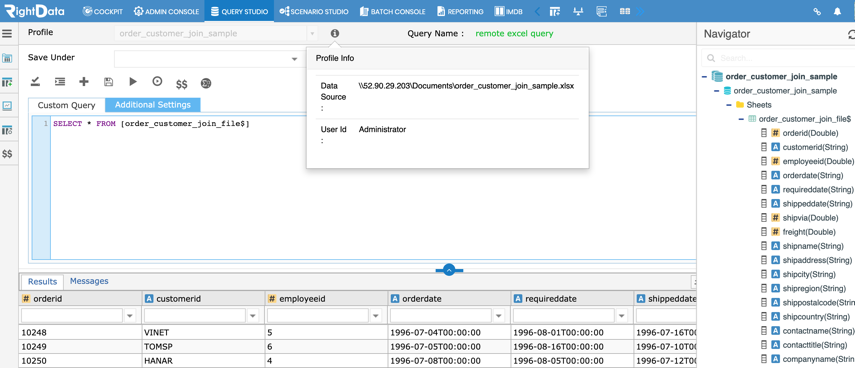855x368 pixels.
Task: Click the network monitor icon in the top bar
Action: (579, 11)
